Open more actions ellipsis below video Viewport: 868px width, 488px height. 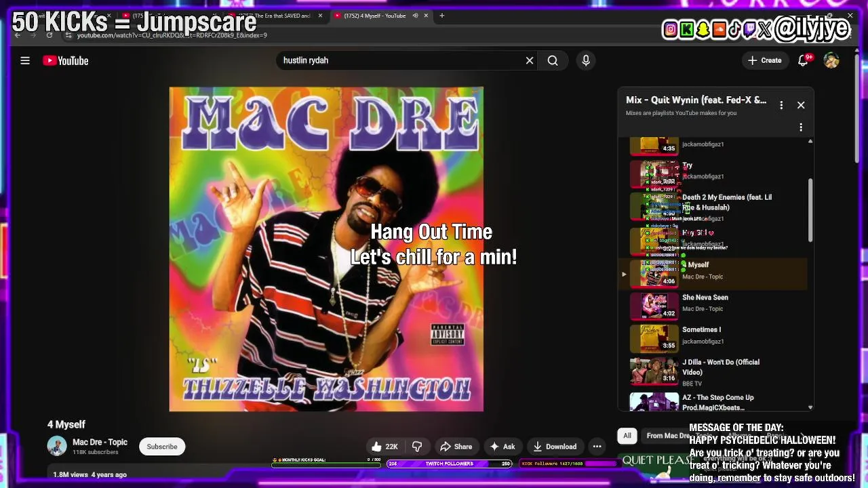[x=597, y=447]
